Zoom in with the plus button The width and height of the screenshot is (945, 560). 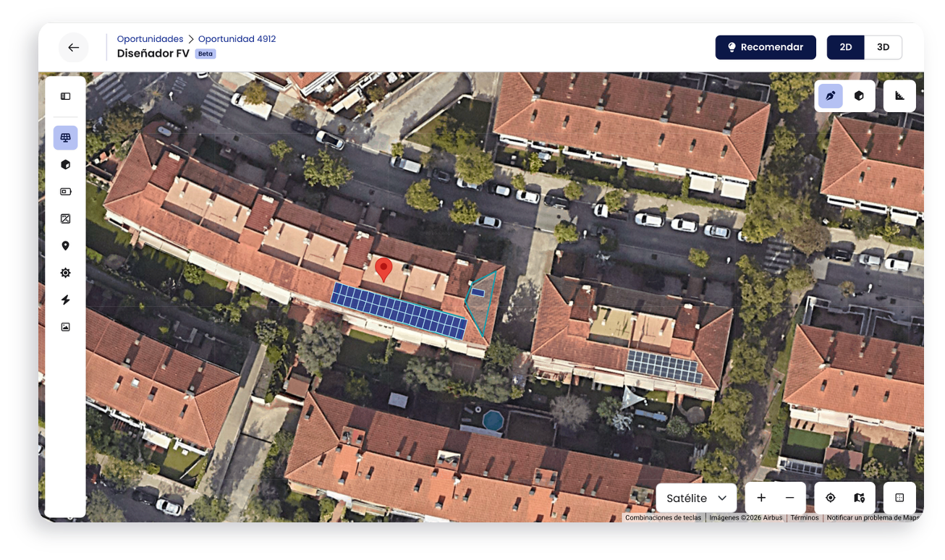[x=761, y=498]
